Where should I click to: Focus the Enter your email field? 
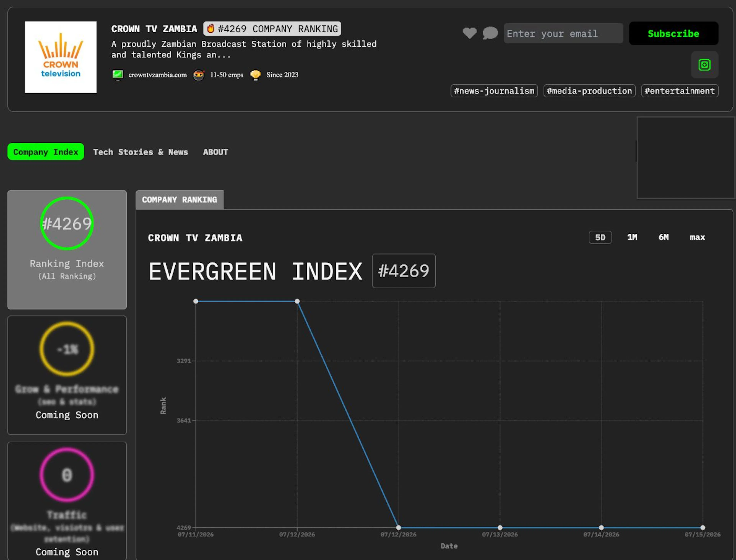pos(563,33)
